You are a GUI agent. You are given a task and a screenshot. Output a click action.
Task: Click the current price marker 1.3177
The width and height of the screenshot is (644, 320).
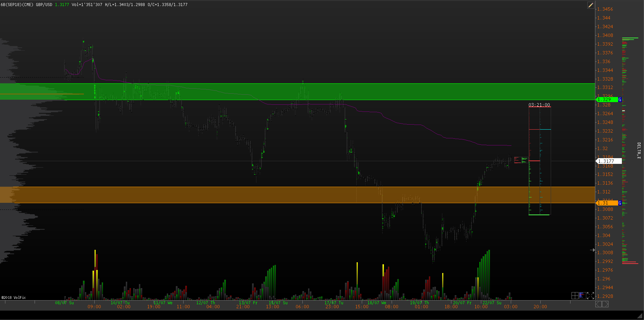(x=608, y=161)
